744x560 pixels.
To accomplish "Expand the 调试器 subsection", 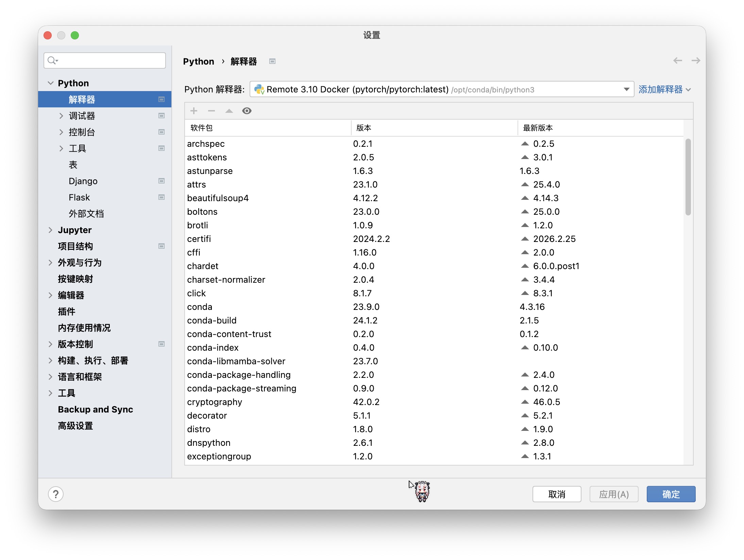I will point(61,116).
